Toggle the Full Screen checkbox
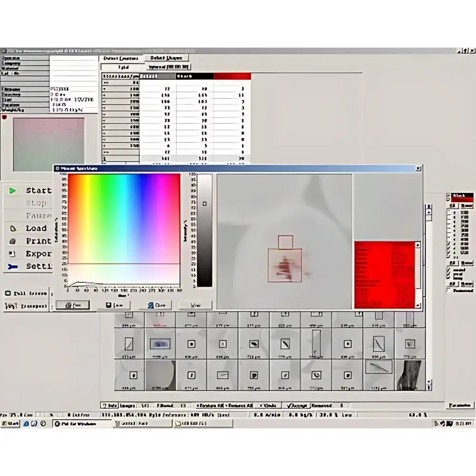 point(8,293)
